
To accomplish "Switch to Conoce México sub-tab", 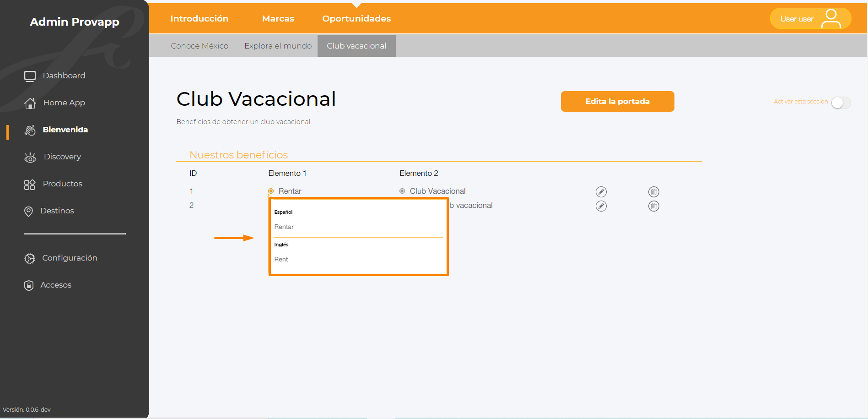I will click(x=199, y=46).
